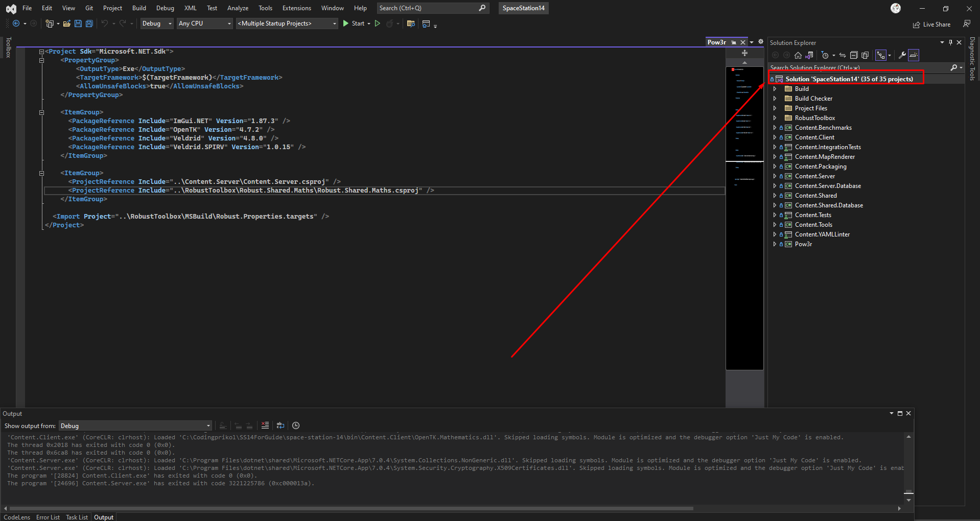Click the Start debugging button
This screenshot has width=980, height=521.
click(x=354, y=23)
